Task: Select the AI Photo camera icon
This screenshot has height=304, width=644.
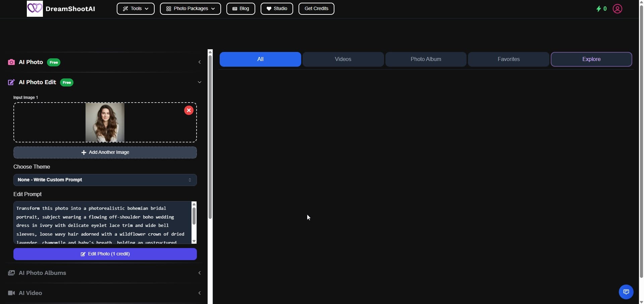Action: (x=11, y=62)
